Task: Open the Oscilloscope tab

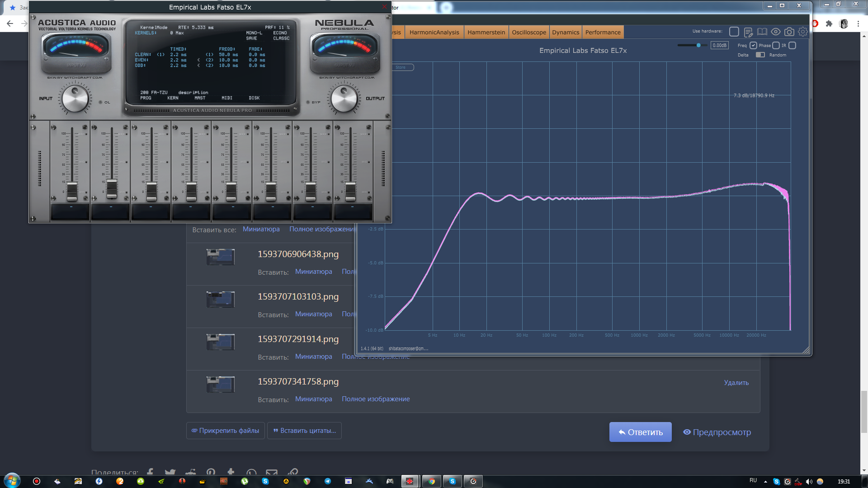Action: 529,32
